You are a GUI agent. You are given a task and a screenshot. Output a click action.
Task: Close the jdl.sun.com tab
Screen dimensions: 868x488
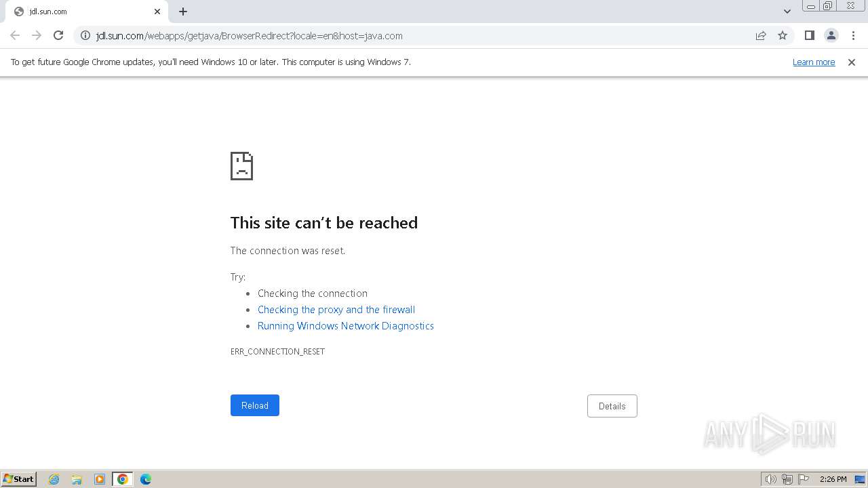click(157, 12)
